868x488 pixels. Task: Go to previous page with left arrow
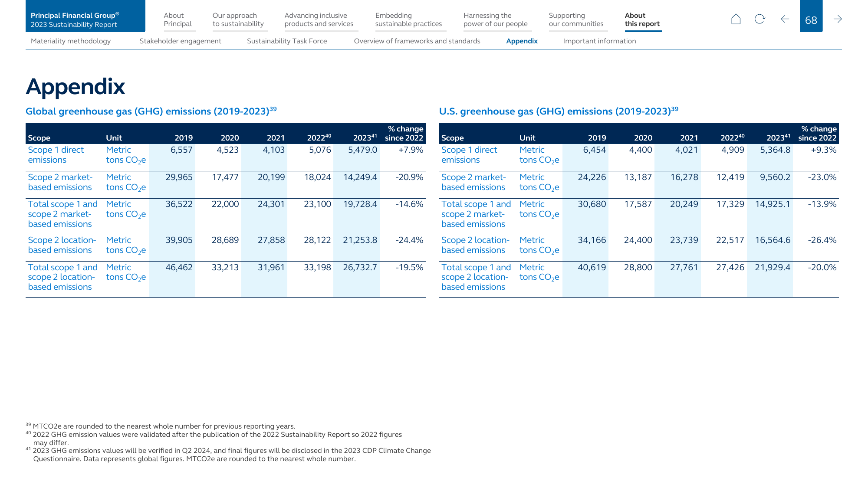click(x=785, y=19)
